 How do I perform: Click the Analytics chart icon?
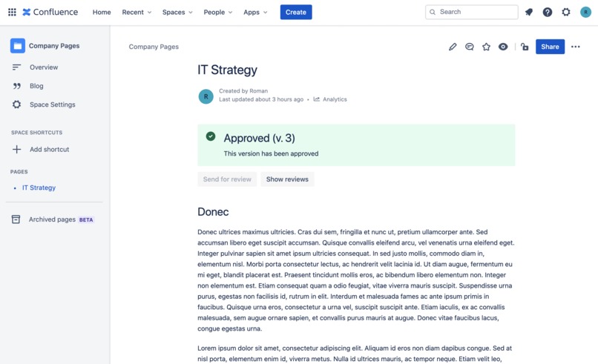pos(317,99)
